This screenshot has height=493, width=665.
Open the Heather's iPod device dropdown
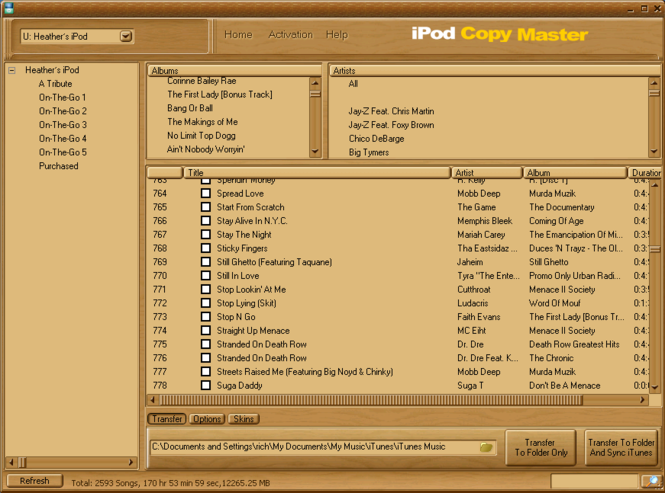coord(125,37)
